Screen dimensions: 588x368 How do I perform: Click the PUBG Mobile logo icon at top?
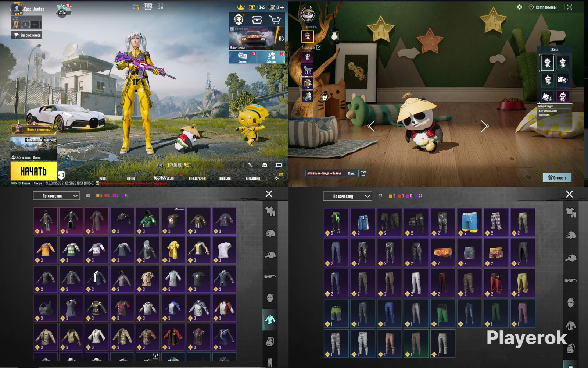(x=148, y=6)
